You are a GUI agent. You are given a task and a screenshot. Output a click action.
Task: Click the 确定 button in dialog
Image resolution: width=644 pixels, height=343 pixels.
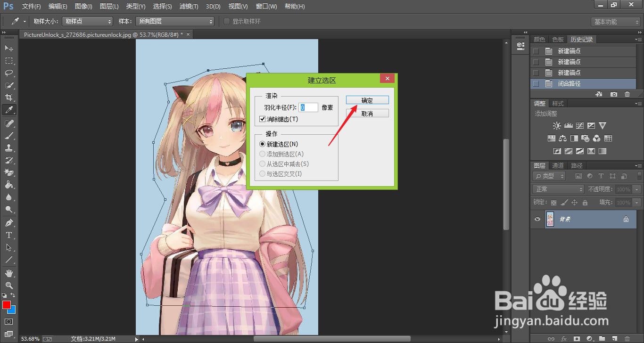pyautogui.click(x=367, y=100)
